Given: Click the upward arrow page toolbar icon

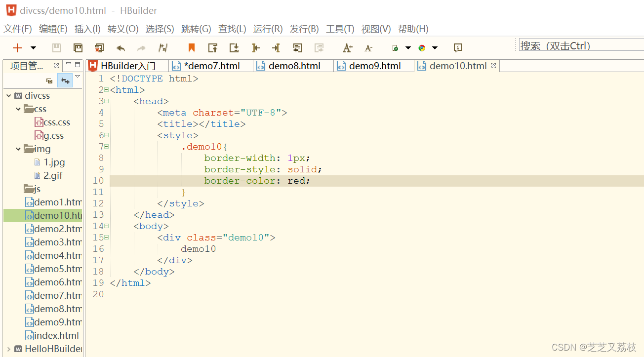Looking at the screenshot, I should [x=213, y=48].
